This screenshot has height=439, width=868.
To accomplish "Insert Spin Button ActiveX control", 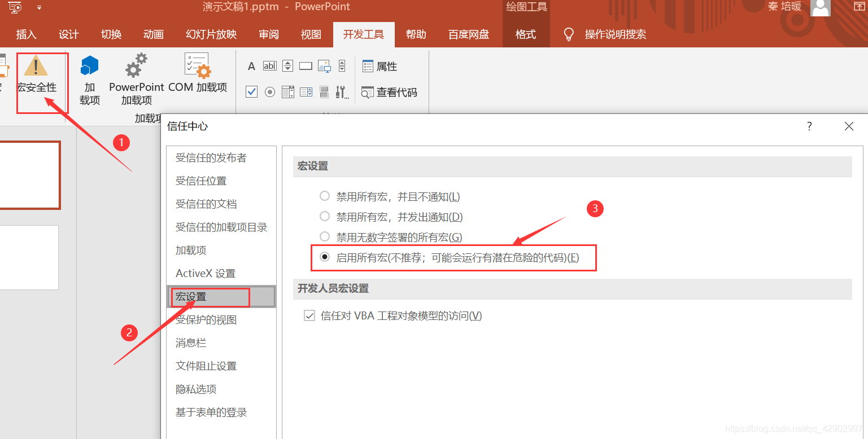I will [287, 66].
